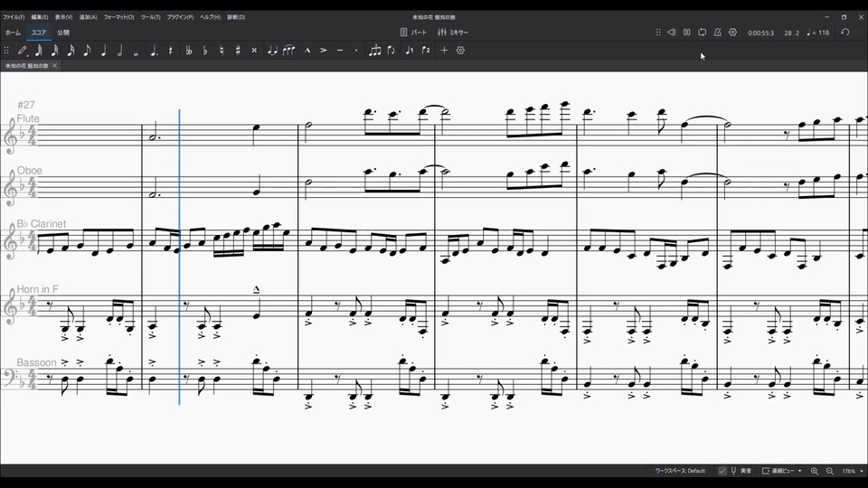Add a tie between notes
Screen dimensions: 868x488
272,51
